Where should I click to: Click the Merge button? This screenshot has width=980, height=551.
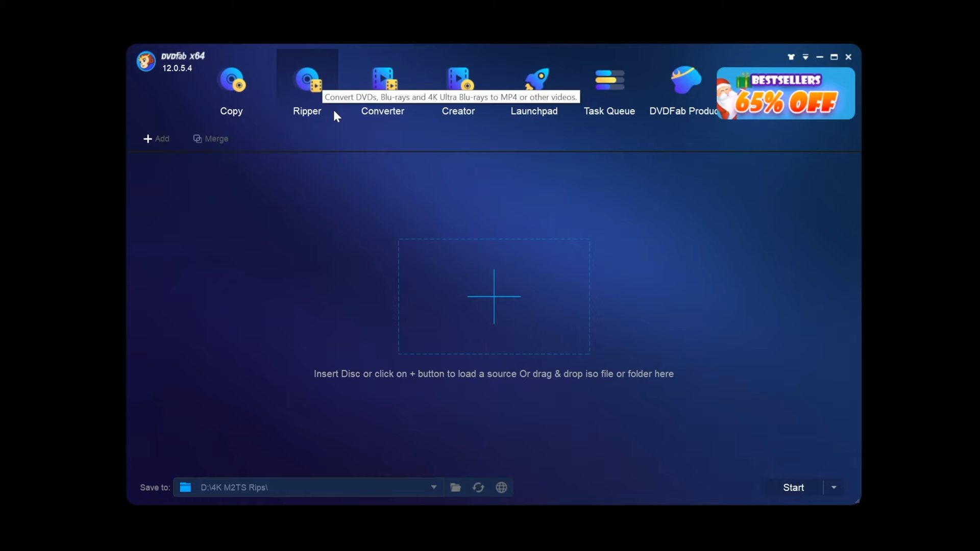(x=211, y=139)
